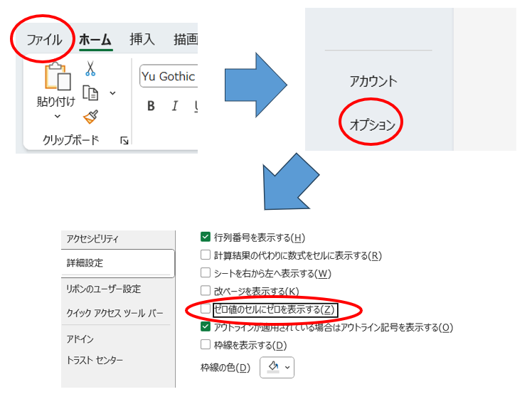Click the 貼り付け clipboard paste icon
Viewport: 532px width, 404px height.
click(x=58, y=76)
